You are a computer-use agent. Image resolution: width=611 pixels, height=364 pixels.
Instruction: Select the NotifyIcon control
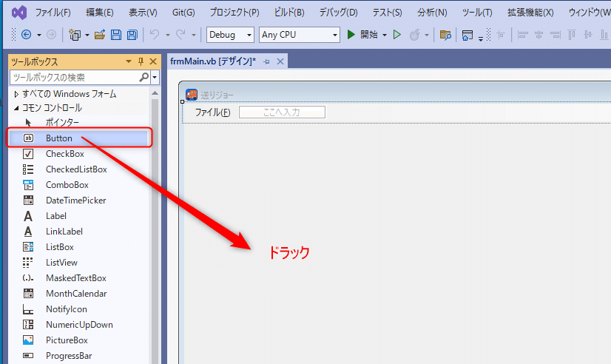point(78,309)
